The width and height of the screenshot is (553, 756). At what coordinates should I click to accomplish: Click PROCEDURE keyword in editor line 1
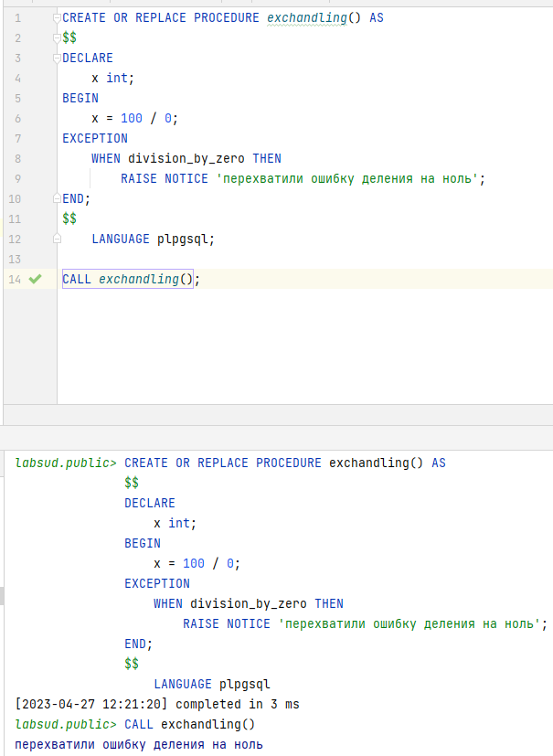[x=227, y=18]
